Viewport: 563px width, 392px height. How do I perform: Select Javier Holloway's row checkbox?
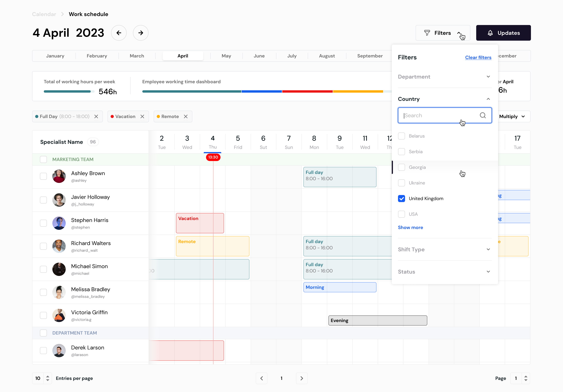[x=43, y=200]
